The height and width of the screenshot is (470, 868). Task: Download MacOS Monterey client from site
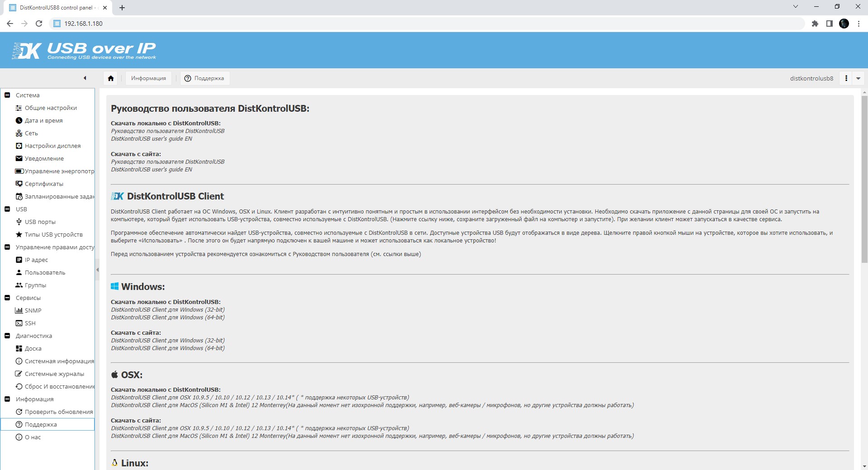point(372,436)
